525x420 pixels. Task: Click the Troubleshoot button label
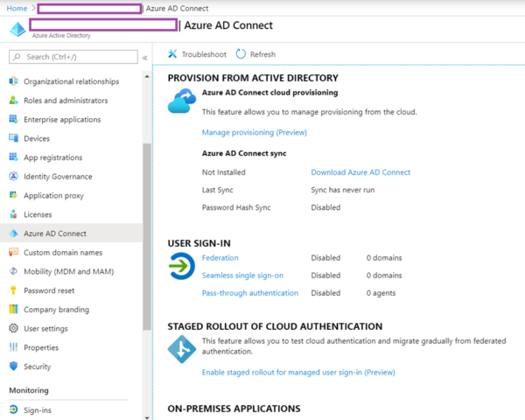(204, 54)
